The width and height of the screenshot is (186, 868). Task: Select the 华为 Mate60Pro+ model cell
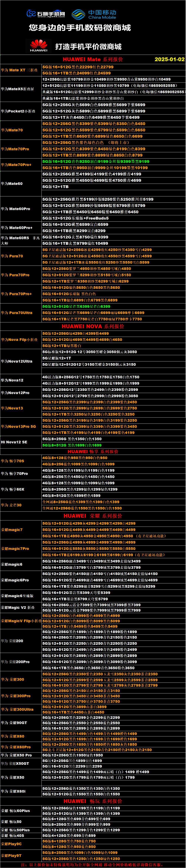pos(21,228)
